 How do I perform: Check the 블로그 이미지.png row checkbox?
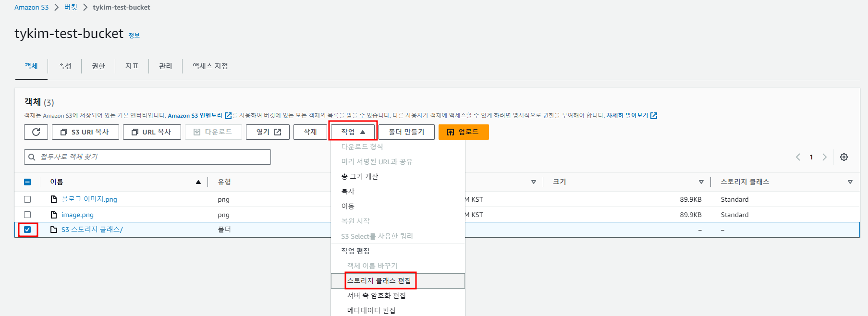pos(27,199)
